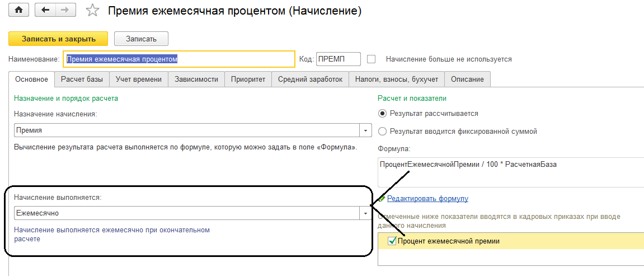Go forward with the right arrow

click(x=65, y=11)
